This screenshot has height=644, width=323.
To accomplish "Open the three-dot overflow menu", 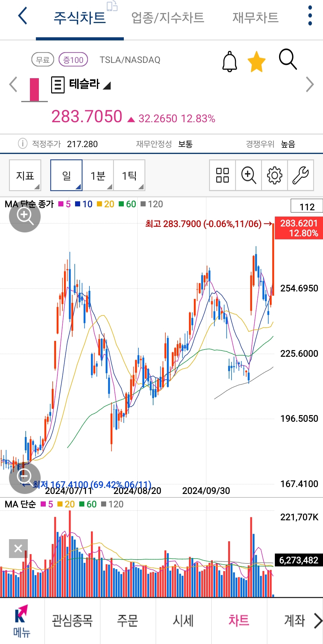I will point(310,16).
